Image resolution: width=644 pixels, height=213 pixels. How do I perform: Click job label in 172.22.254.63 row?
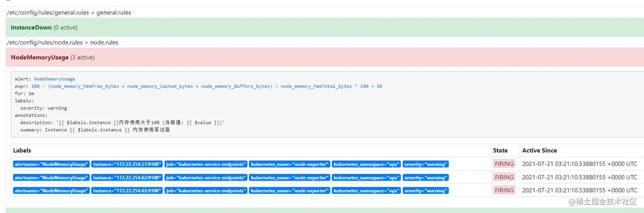pyautogui.click(x=206, y=191)
